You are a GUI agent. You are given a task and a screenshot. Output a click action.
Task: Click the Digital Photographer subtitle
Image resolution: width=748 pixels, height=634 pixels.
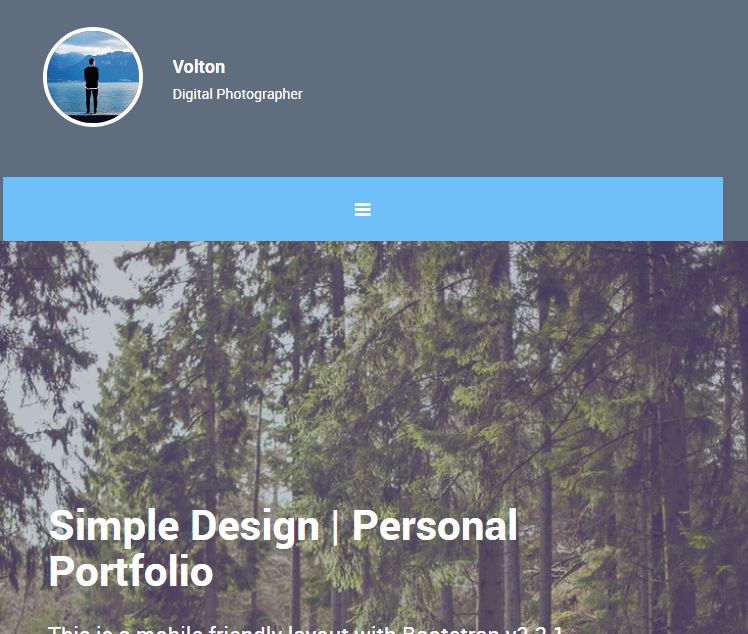pos(238,94)
